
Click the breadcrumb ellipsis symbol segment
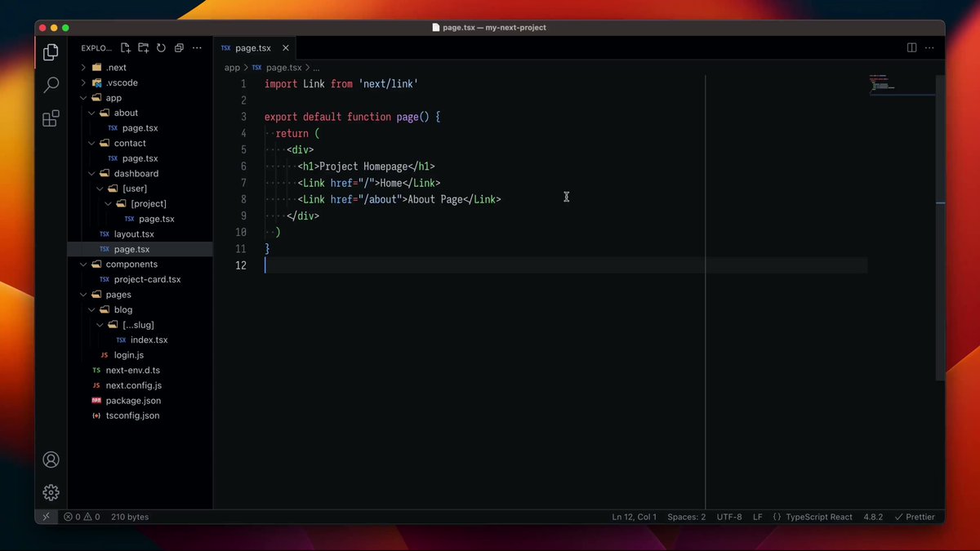click(x=316, y=68)
